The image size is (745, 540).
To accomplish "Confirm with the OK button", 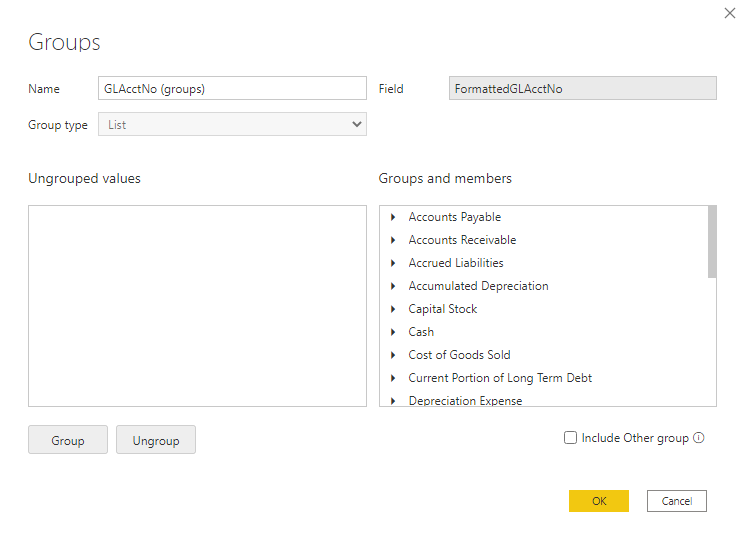I will point(599,501).
